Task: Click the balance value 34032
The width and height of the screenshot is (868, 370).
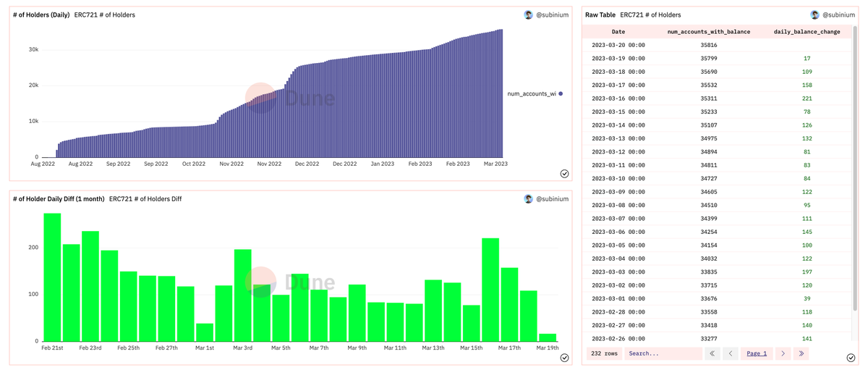Action: point(709,258)
